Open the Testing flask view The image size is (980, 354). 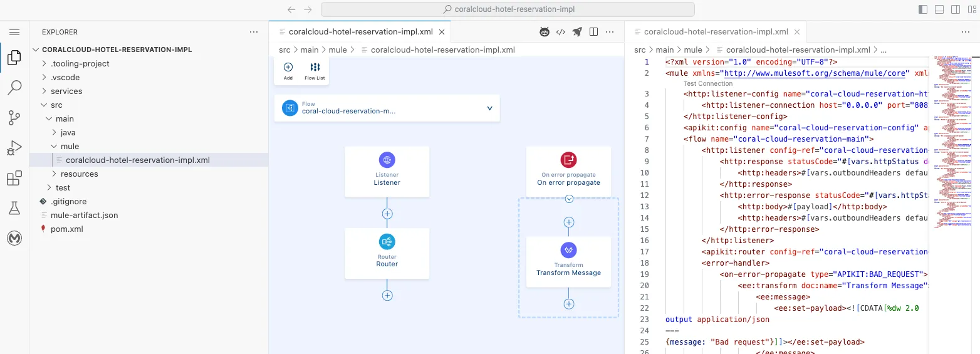point(14,209)
